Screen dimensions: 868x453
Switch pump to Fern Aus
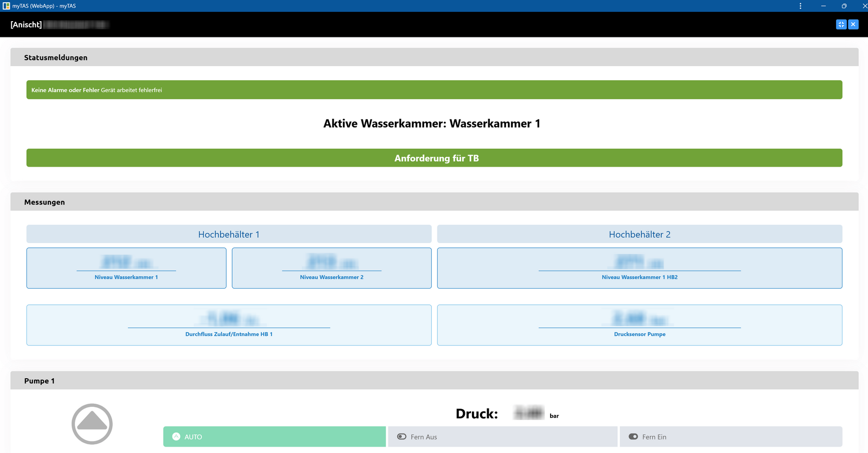pyautogui.click(x=502, y=437)
